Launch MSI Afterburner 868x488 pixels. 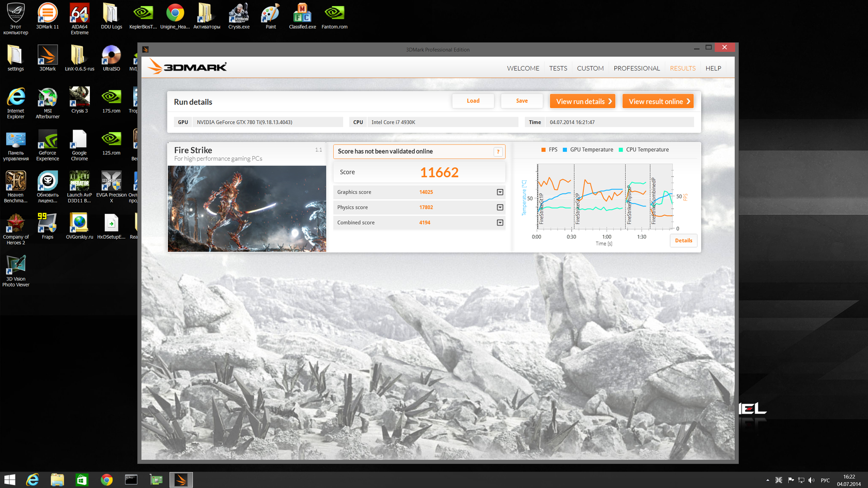48,103
